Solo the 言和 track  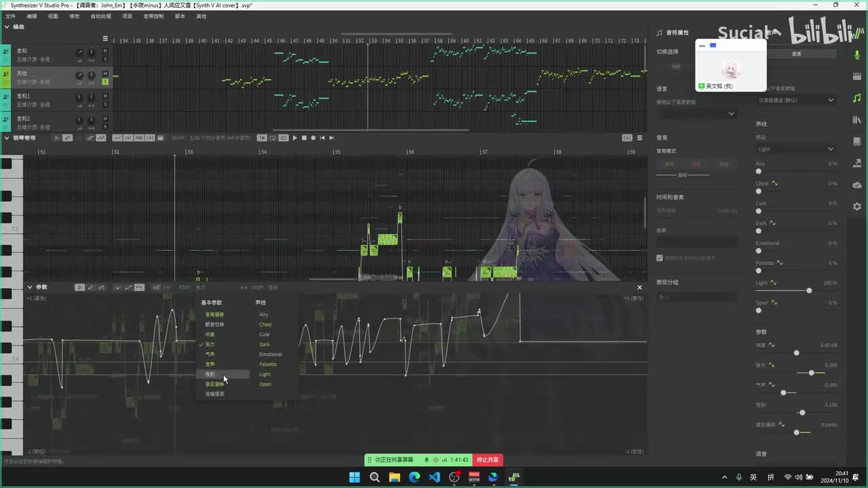tap(105, 59)
